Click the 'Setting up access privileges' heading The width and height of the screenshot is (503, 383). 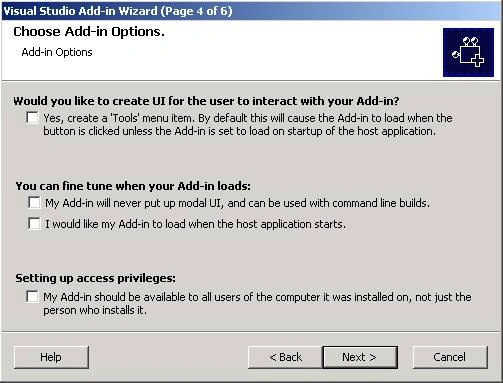(x=95, y=278)
